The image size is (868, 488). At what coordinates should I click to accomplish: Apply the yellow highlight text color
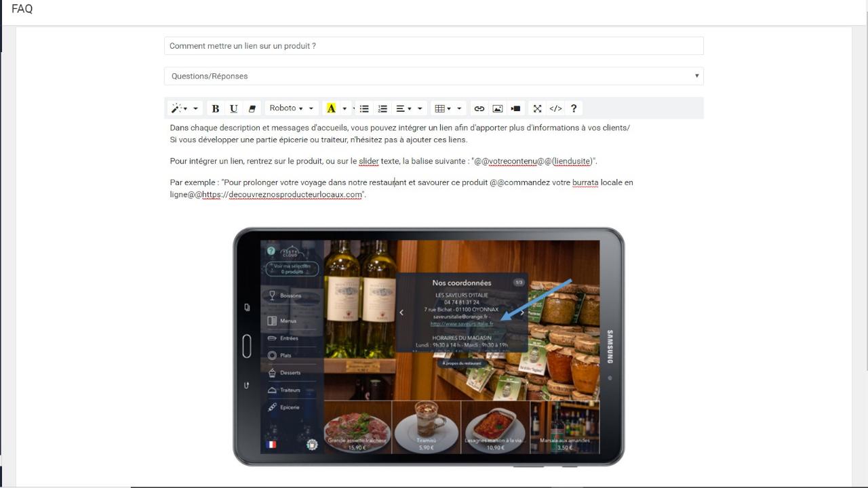[331, 108]
